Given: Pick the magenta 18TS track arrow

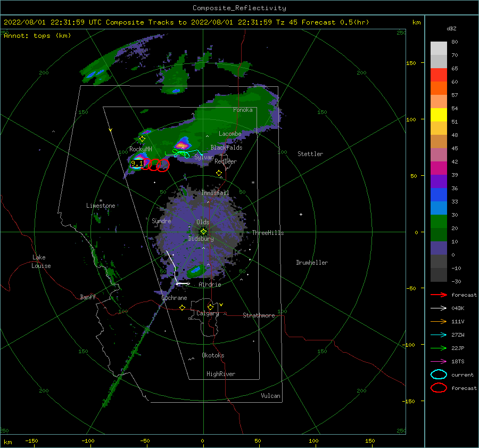Looking at the screenshot, I should 439,362.
